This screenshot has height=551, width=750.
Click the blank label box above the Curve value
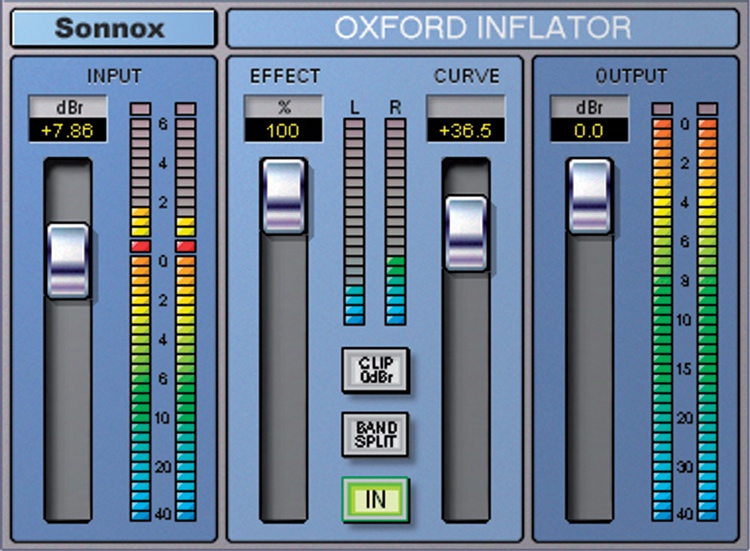point(466,107)
